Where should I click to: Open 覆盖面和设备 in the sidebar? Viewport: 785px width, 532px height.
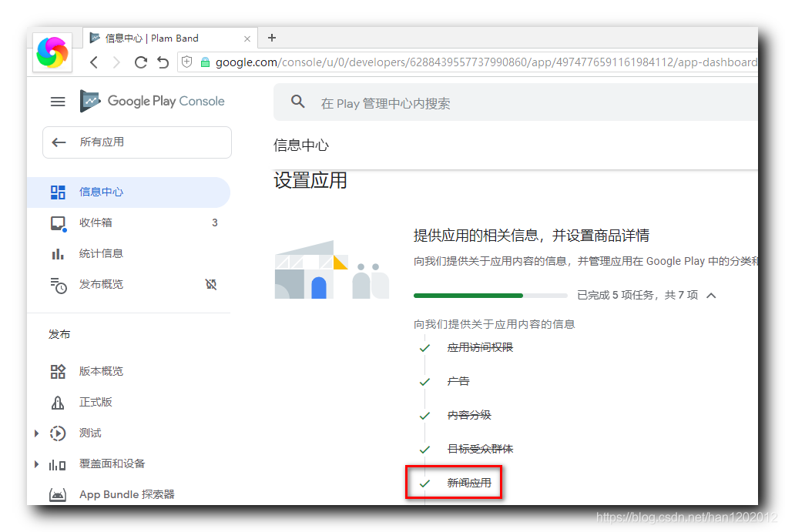[x=129, y=464]
